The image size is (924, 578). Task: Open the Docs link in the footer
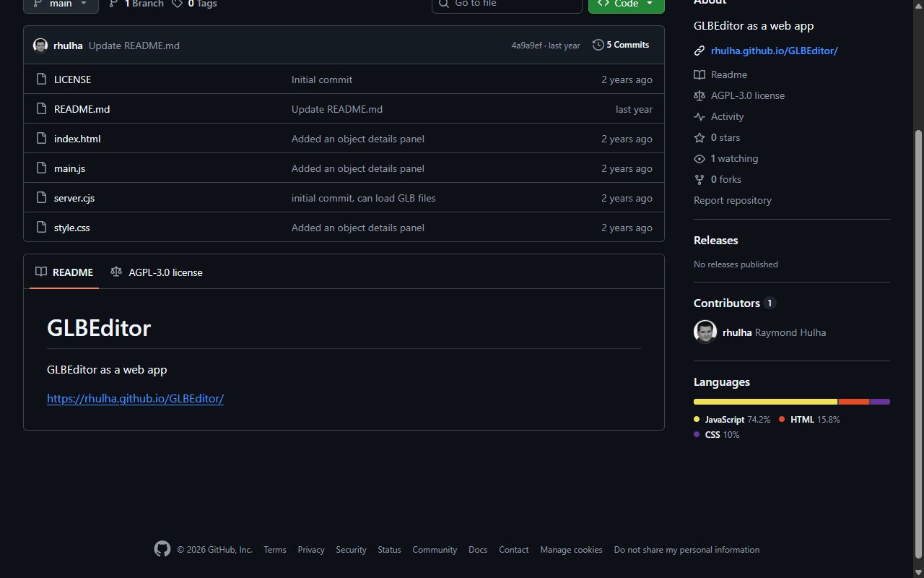point(478,550)
